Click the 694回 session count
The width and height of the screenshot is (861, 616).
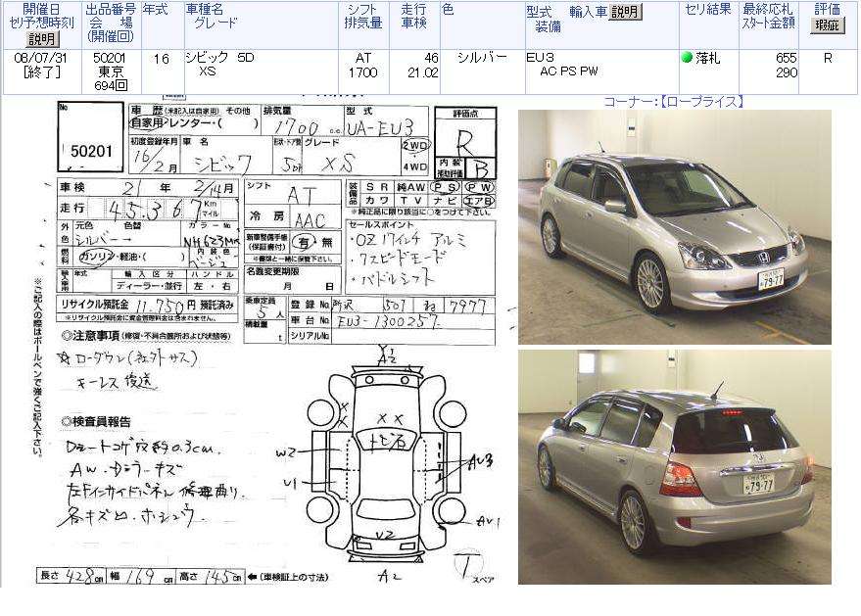click(111, 85)
